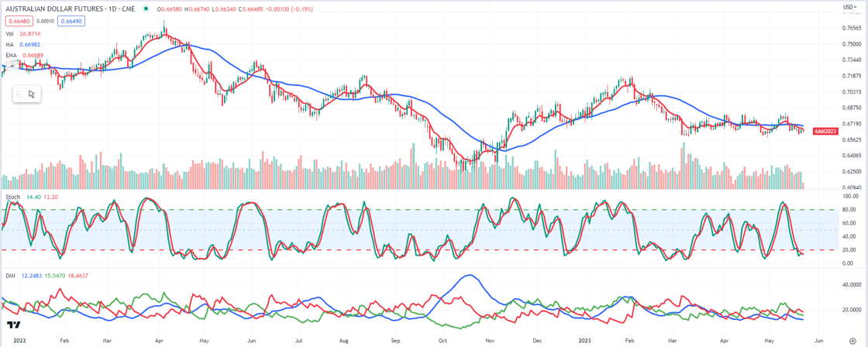Image resolution: width=868 pixels, height=347 pixels.
Task: Click the red sell price 0.66480 button
Action: [x=19, y=21]
